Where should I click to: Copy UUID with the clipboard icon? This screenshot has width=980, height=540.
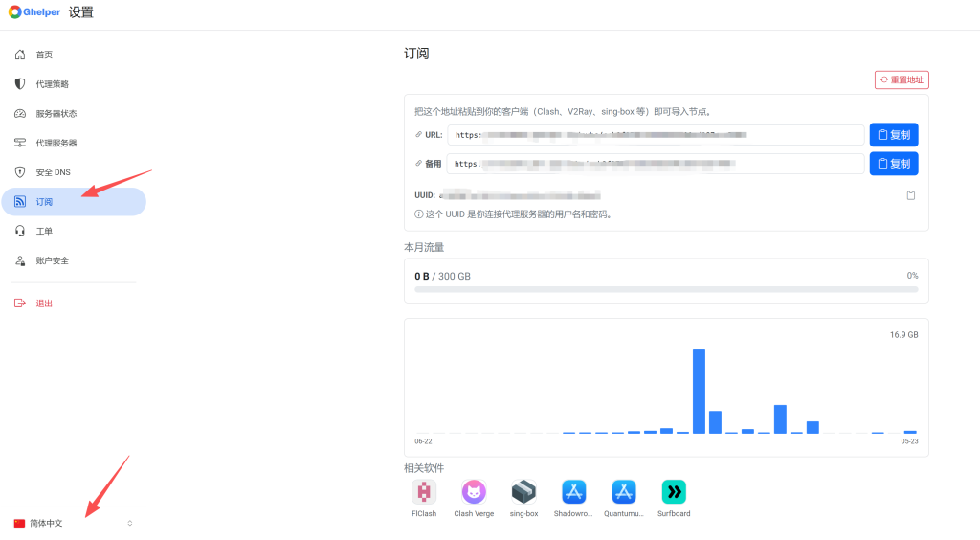911,195
